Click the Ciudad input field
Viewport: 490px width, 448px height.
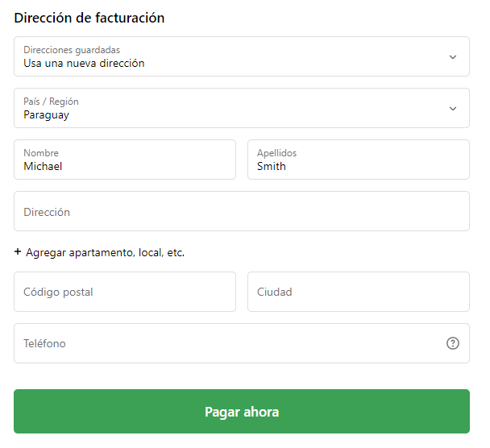point(358,292)
